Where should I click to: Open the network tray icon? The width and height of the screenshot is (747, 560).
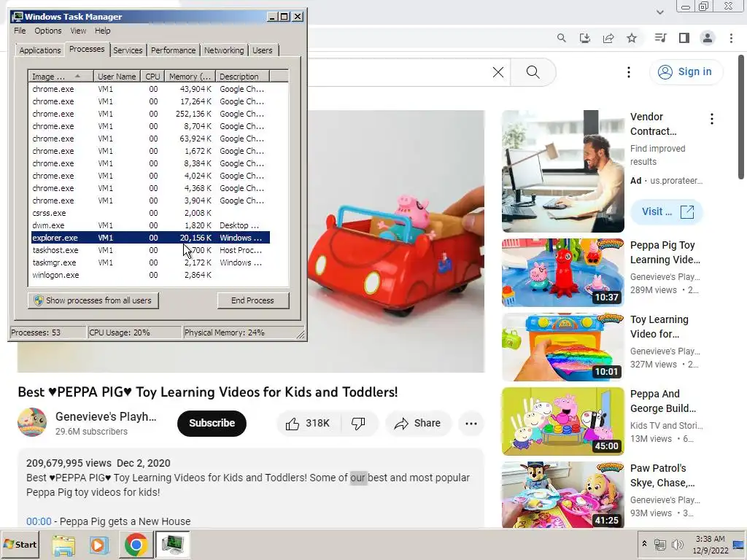click(x=660, y=545)
